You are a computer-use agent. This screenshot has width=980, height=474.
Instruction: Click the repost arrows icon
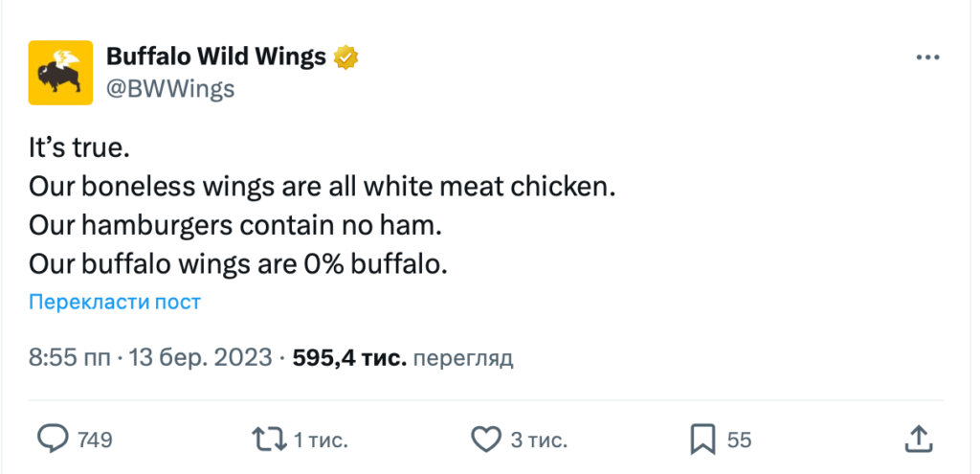(x=268, y=440)
